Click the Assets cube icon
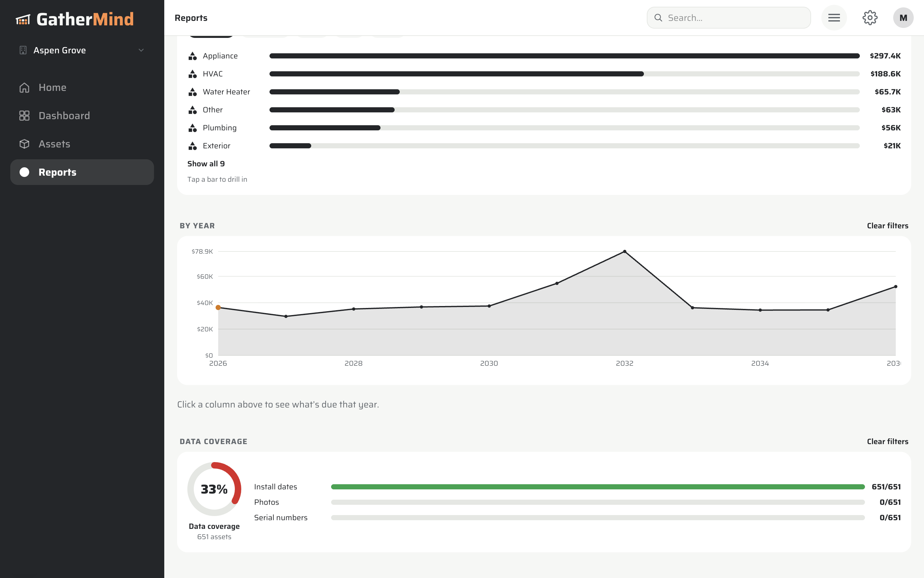924x578 pixels. pos(24,144)
